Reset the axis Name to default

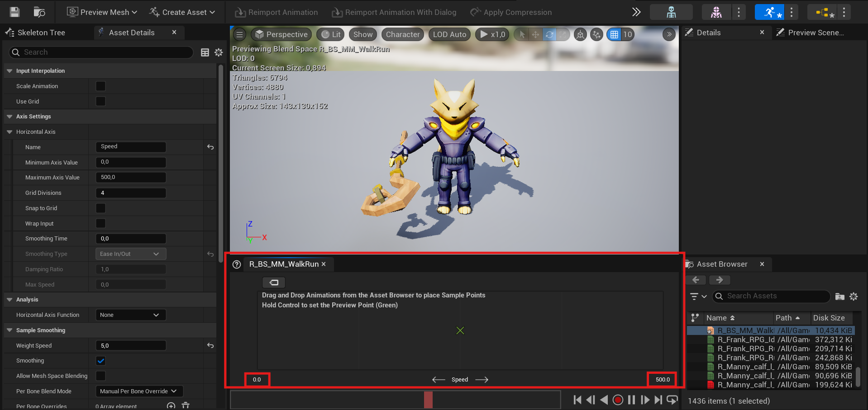tap(210, 147)
